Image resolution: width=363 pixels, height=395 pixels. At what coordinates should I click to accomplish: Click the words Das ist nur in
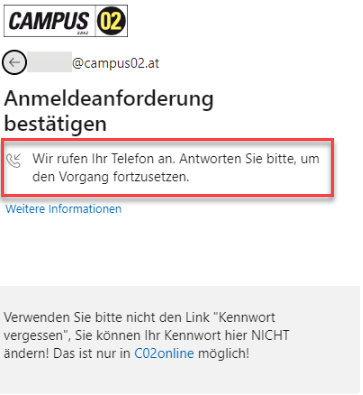coord(92,353)
